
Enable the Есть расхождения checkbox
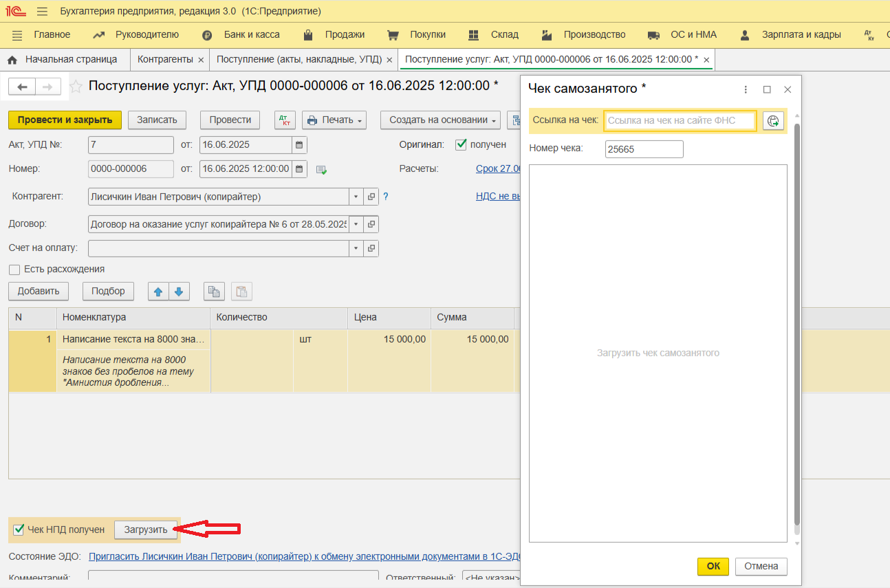(x=14, y=270)
